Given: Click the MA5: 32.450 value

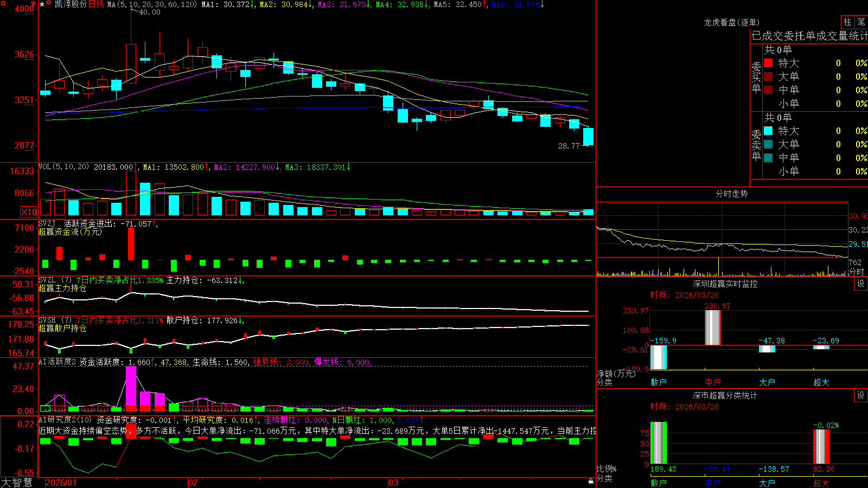Looking at the screenshot, I should click(x=460, y=4).
